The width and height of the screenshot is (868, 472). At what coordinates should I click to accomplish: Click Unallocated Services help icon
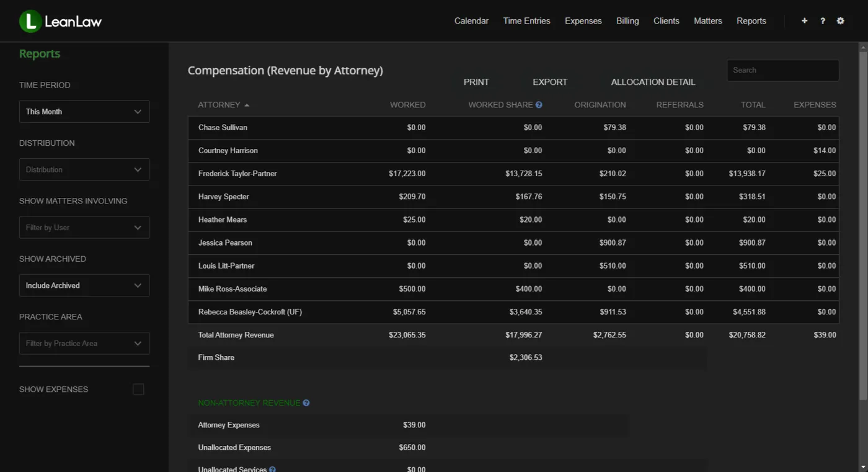click(x=273, y=470)
